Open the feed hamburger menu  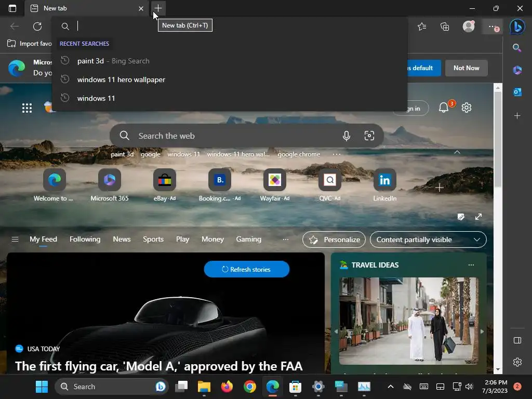pyautogui.click(x=15, y=239)
